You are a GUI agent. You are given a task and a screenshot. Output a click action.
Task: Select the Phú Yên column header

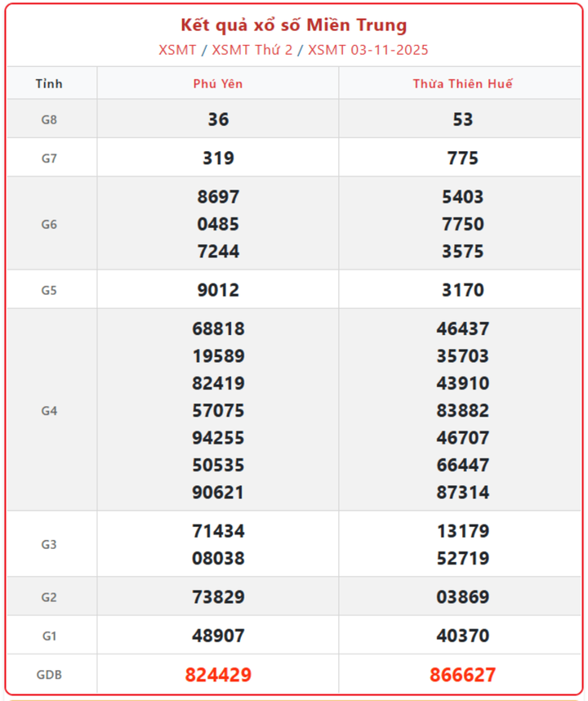[218, 84]
